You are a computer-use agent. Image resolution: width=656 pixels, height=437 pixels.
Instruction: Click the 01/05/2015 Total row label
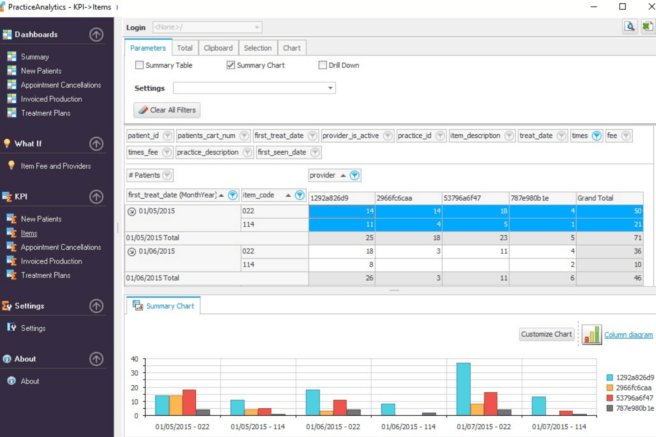[x=153, y=238]
